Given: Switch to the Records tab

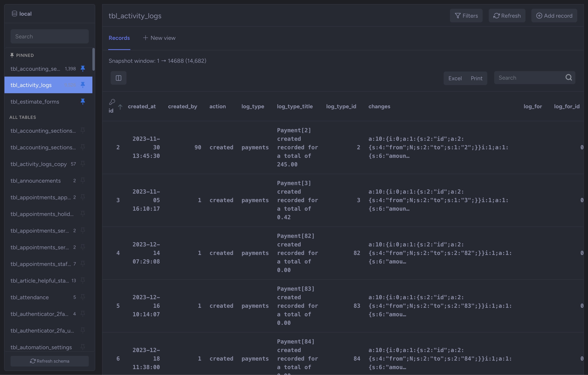Looking at the screenshot, I should coord(119,38).
